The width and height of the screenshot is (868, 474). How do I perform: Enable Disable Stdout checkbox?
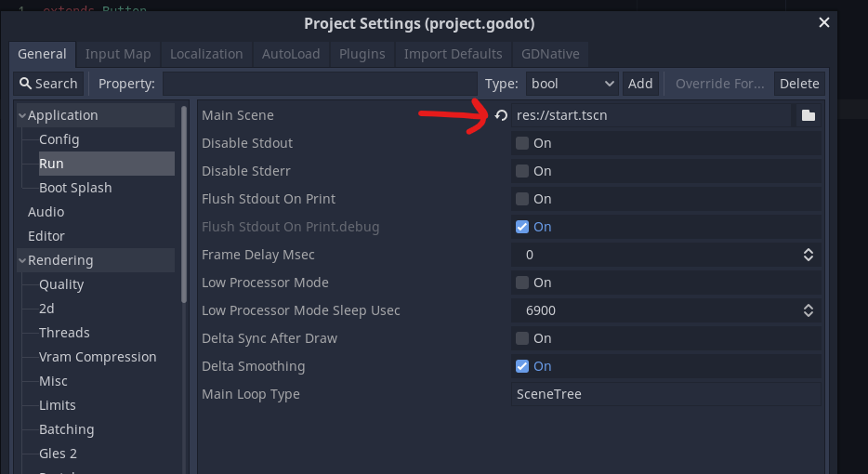click(522, 143)
